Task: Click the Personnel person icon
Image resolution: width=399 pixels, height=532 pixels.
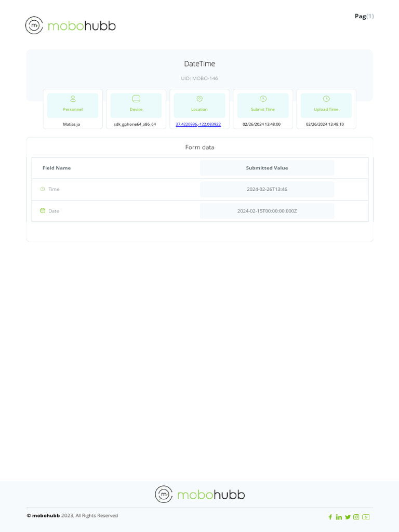Action: (73, 99)
